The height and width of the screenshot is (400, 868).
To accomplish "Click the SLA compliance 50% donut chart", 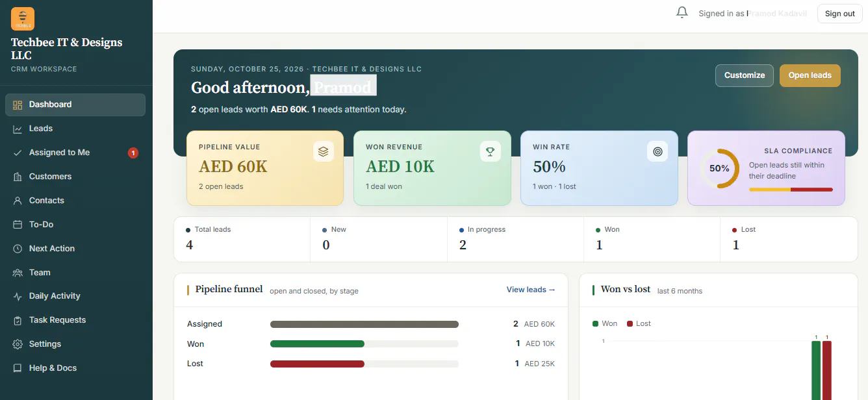I will [719, 168].
